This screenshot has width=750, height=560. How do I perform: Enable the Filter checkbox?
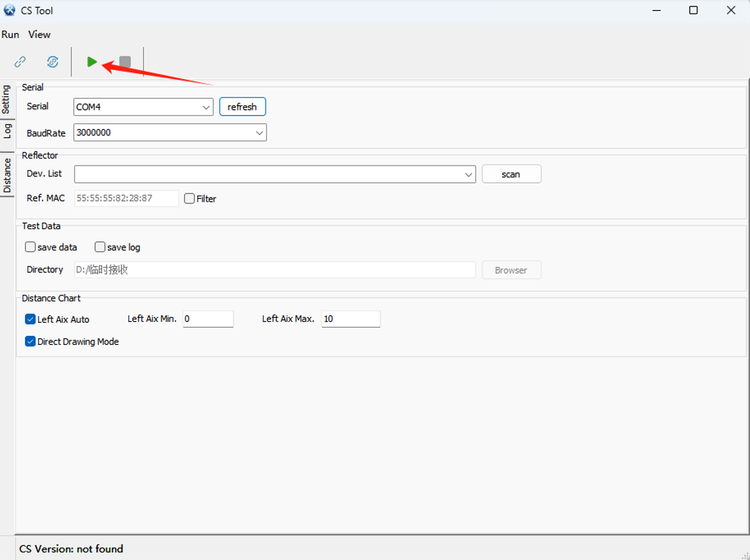click(189, 198)
